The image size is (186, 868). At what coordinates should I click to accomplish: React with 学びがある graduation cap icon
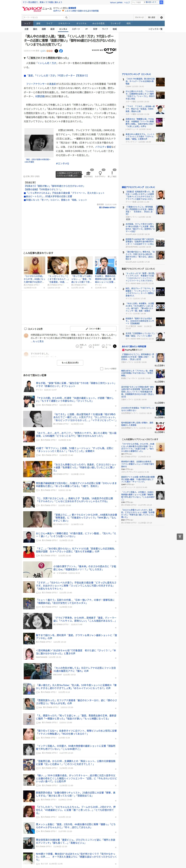pos(89,173)
